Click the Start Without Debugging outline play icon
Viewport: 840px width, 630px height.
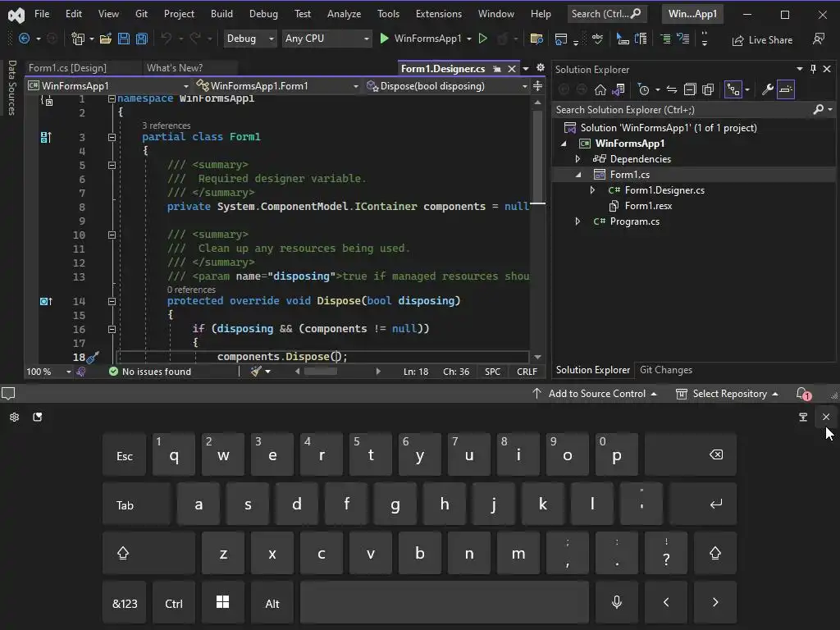click(482, 39)
